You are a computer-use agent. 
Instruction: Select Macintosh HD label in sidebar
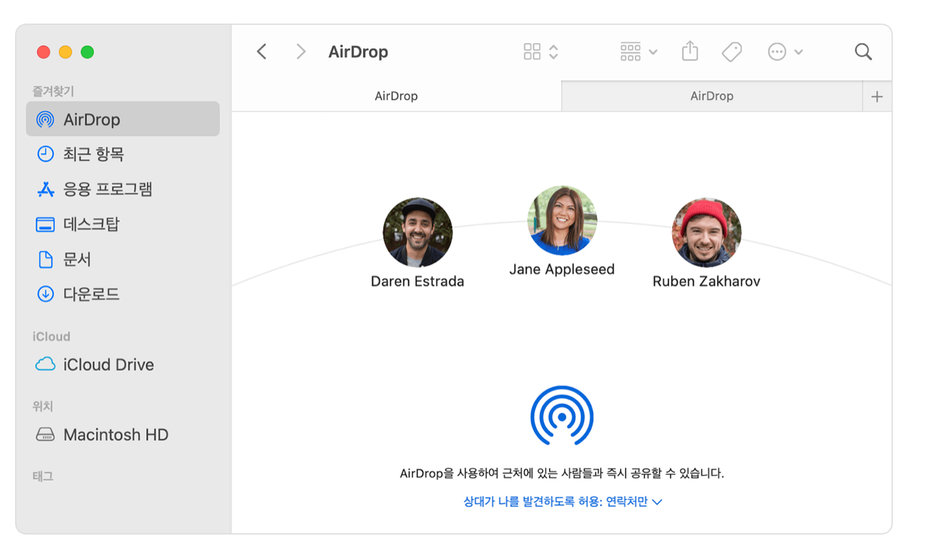point(116,434)
